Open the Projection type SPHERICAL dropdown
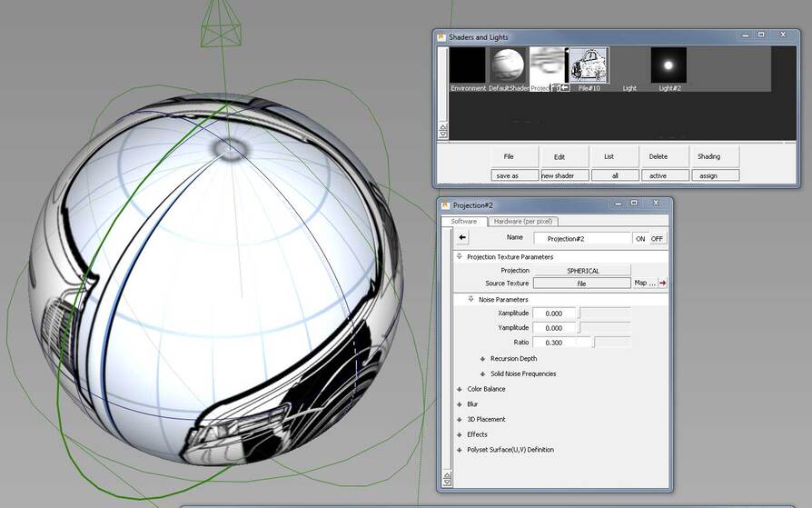812x508 pixels. pos(582,271)
